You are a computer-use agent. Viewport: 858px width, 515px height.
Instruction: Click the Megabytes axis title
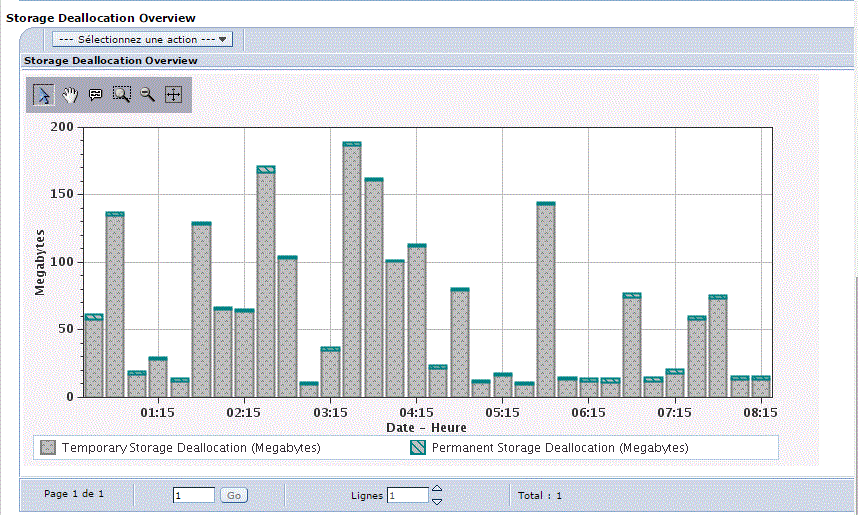[39, 262]
